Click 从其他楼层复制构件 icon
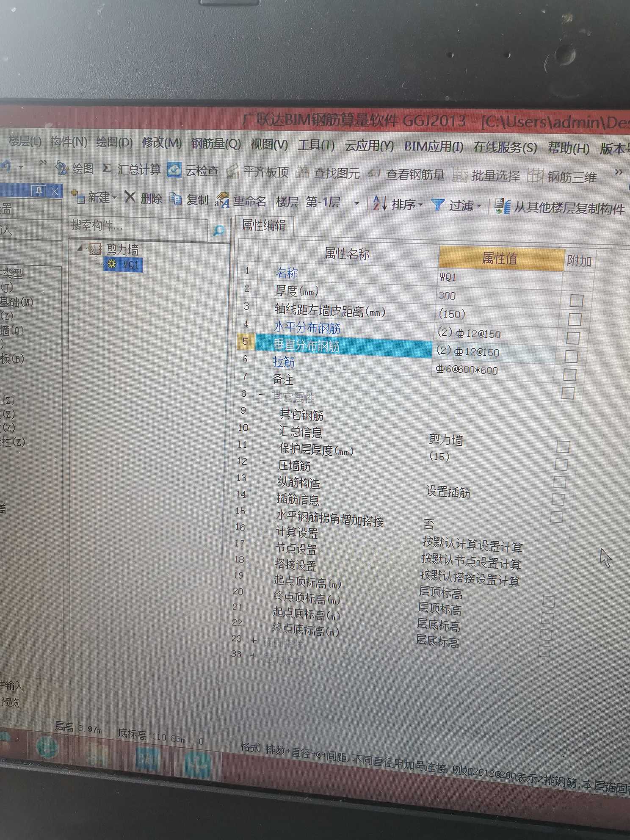The height and width of the screenshot is (840, 630). 502,206
